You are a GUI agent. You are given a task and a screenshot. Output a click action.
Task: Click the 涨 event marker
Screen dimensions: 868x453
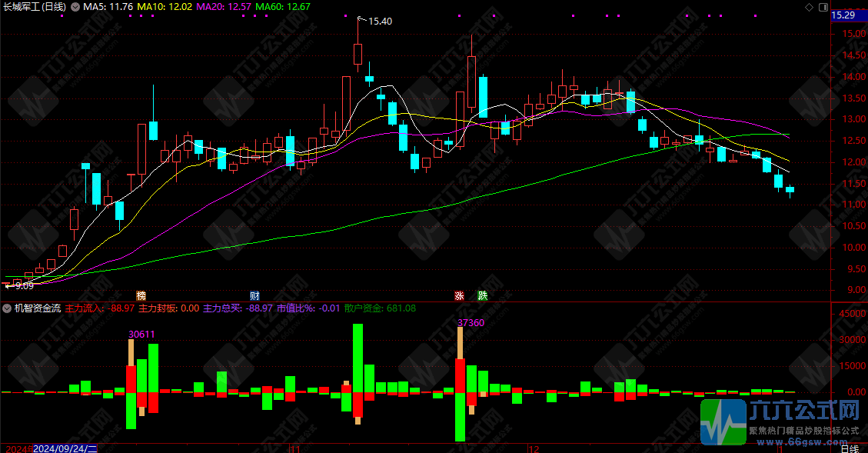(459, 296)
